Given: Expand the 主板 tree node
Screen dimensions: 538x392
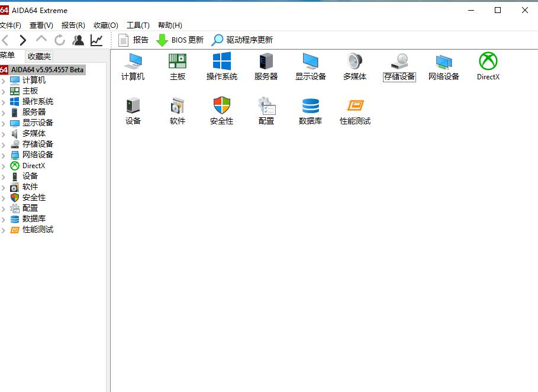Looking at the screenshot, I should (x=4, y=91).
